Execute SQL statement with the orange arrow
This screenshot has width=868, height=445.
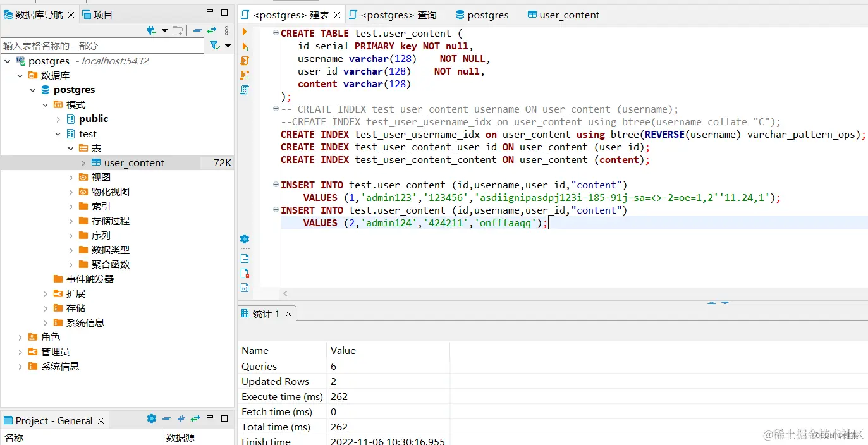(245, 32)
